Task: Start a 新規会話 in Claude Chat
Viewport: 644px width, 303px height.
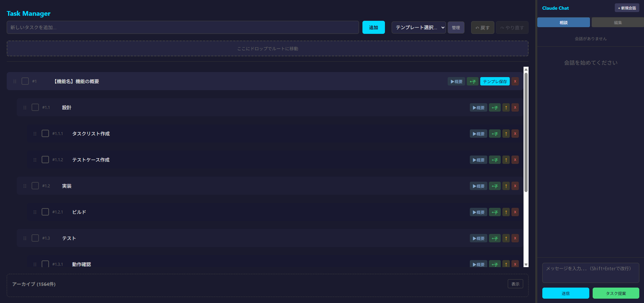Action: click(x=627, y=8)
